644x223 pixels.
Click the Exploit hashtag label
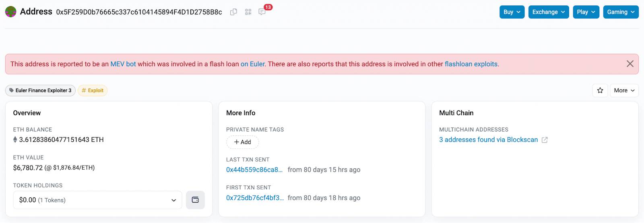[x=93, y=90]
